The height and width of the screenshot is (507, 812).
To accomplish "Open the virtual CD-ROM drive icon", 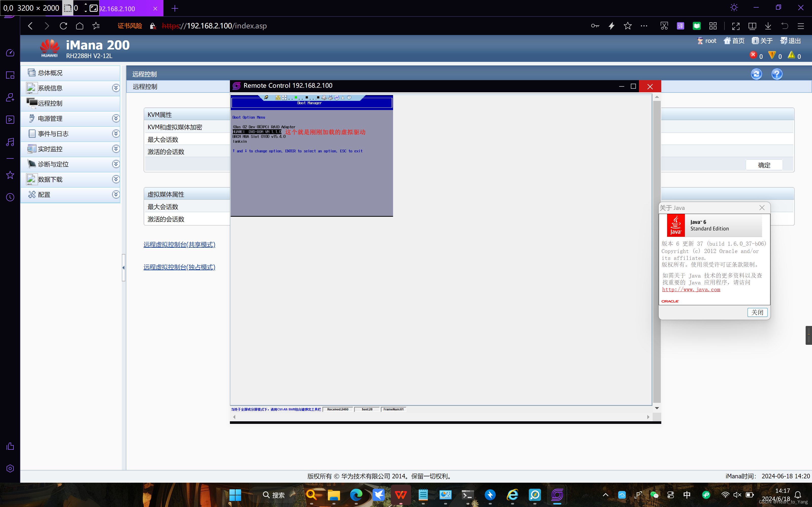I will (324, 98).
